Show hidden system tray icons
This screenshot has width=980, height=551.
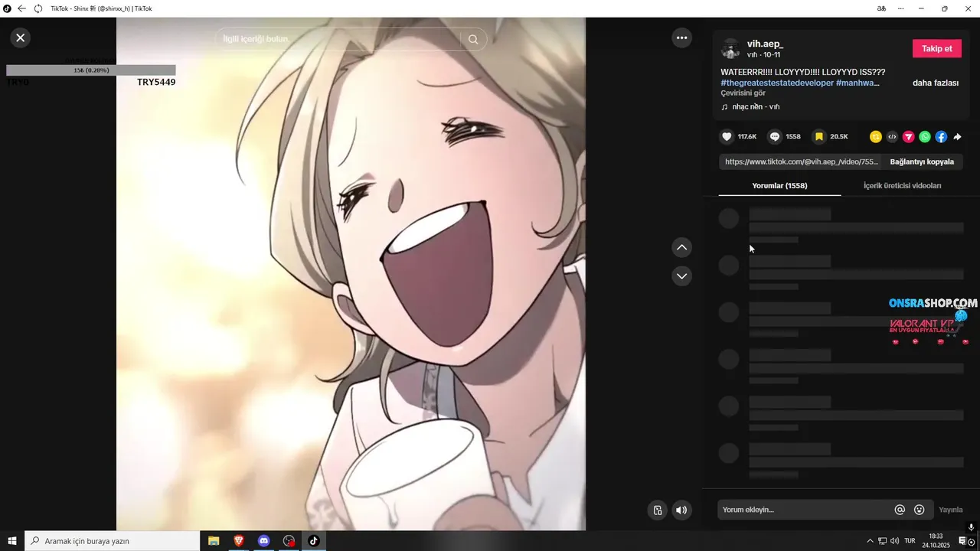click(x=870, y=541)
